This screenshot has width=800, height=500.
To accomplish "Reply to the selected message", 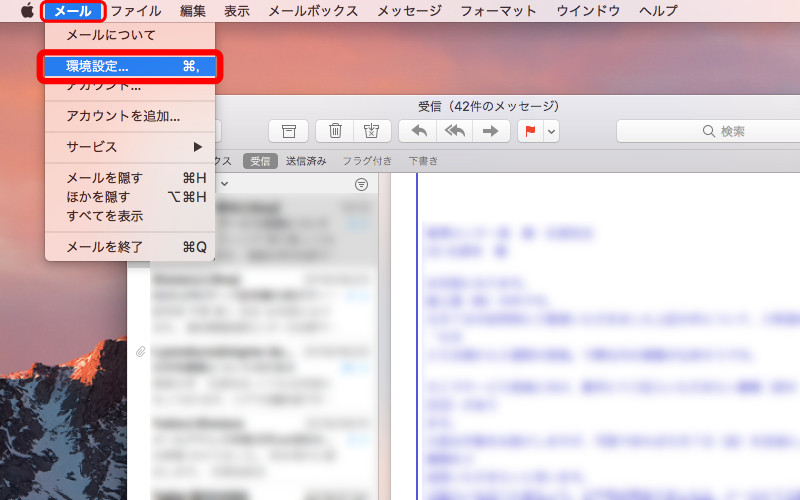I will tap(418, 131).
